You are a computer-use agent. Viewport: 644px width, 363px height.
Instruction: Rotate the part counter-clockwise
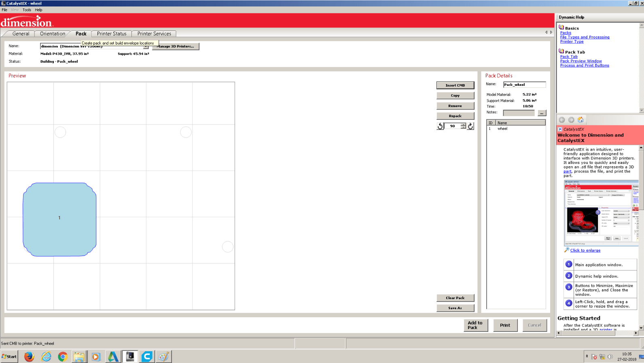coord(440,126)
